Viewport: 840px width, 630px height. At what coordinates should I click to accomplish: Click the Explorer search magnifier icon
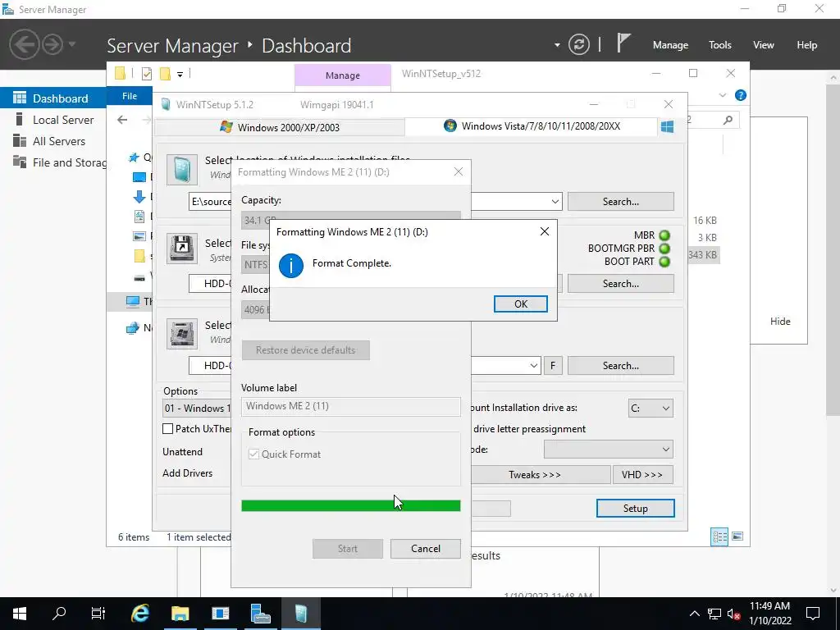pyautogui.click(x=728, y=120)
